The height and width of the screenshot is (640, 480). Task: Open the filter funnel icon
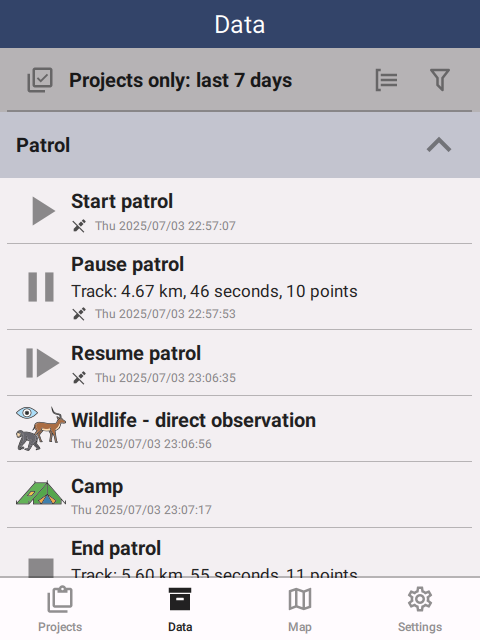tap(440, 80)
